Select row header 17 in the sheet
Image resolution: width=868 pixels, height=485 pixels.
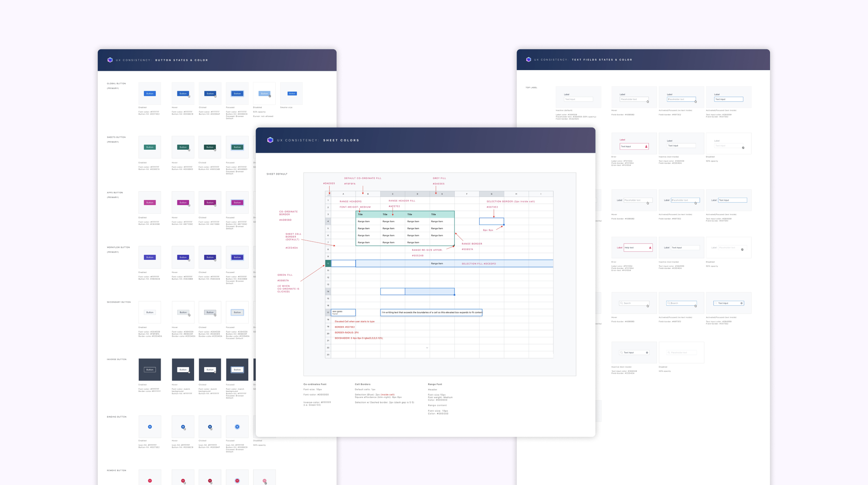click(328, 312)
